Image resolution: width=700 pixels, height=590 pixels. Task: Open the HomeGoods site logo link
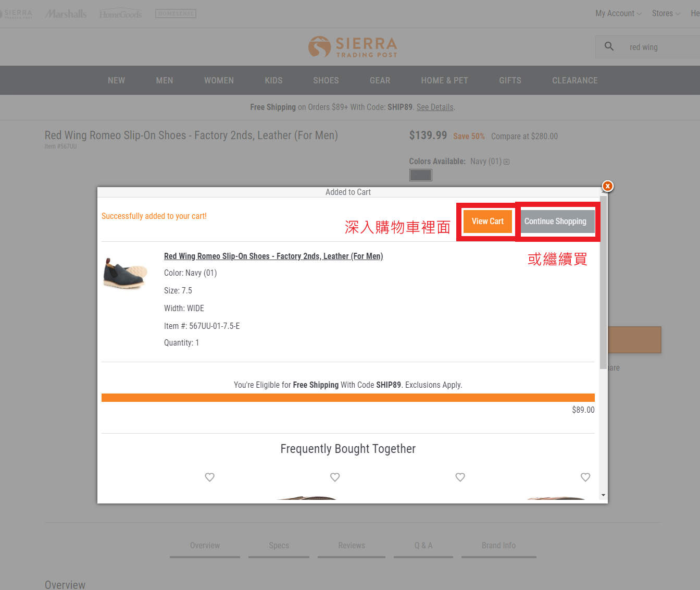(x=120, y=14)
